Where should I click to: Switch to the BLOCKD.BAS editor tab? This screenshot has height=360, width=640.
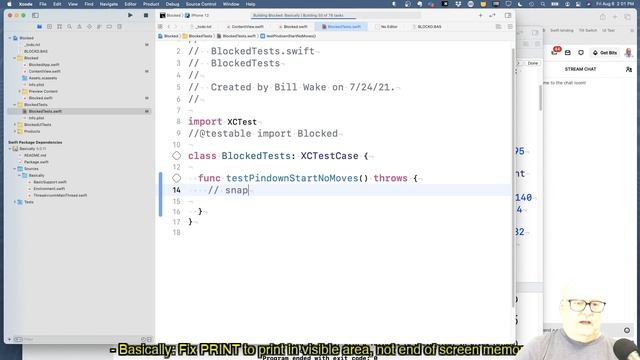coord(427,27)
